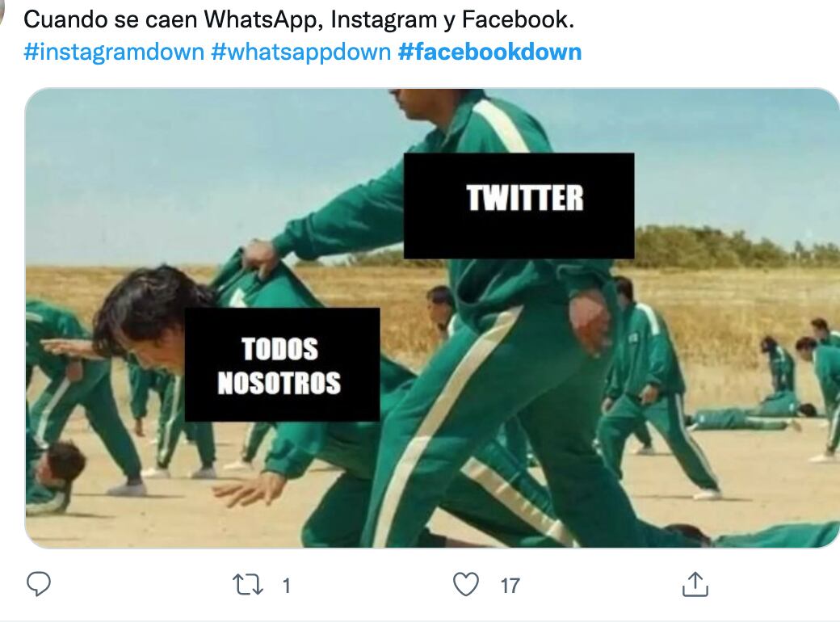840x622 pixels.
Task: Click the hand gripping the green jacket
Action: coord(260,258)
